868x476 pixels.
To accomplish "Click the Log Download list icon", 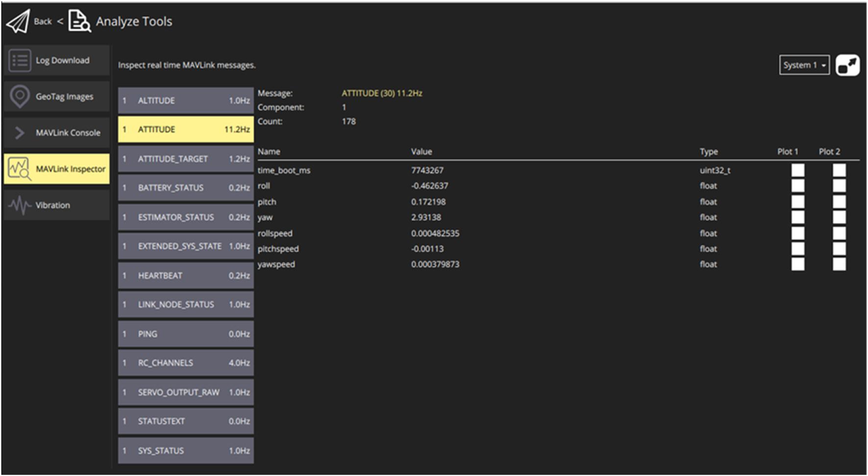I will 20,60.
